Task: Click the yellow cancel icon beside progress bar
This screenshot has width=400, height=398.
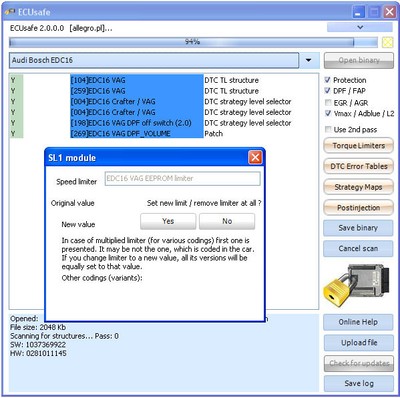Action: coord(387,42)
